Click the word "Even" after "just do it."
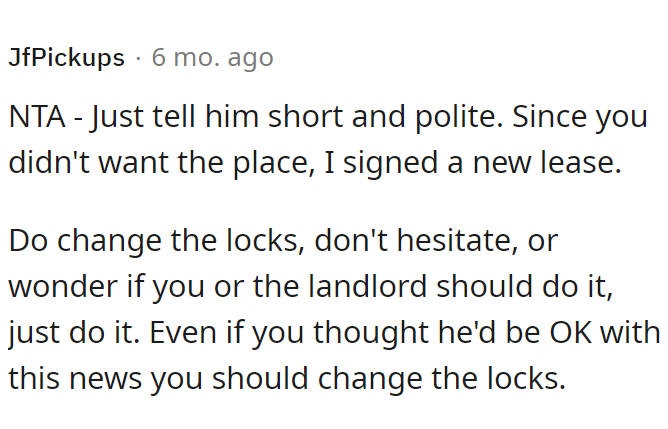Screen dimensions: 668x429 point(183,332)
